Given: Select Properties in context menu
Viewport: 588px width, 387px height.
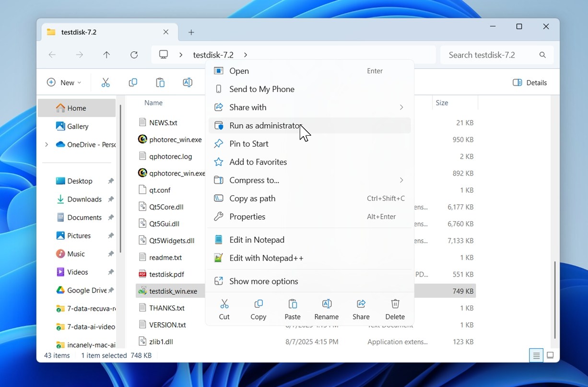Looking at the screenshot, I should [247, 217].
